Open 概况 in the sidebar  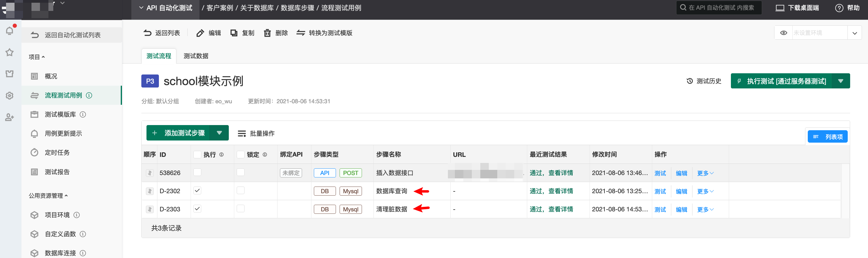[x=72, y=76]
